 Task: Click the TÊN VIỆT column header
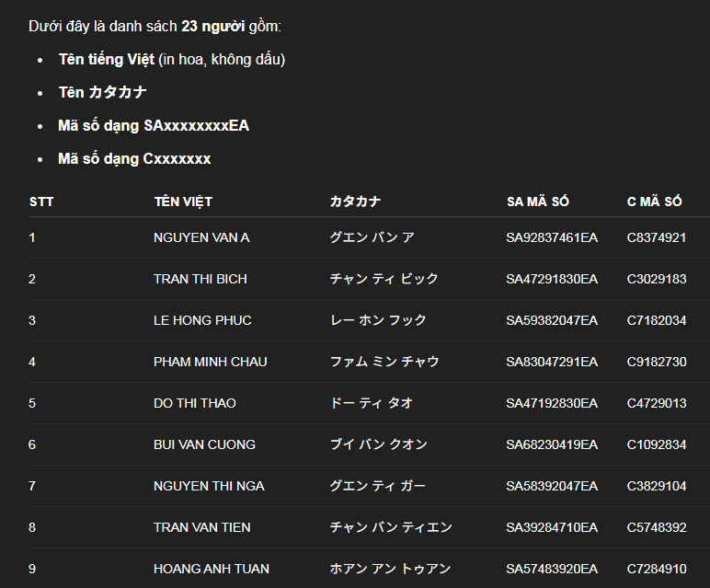[x=183, y=202]
